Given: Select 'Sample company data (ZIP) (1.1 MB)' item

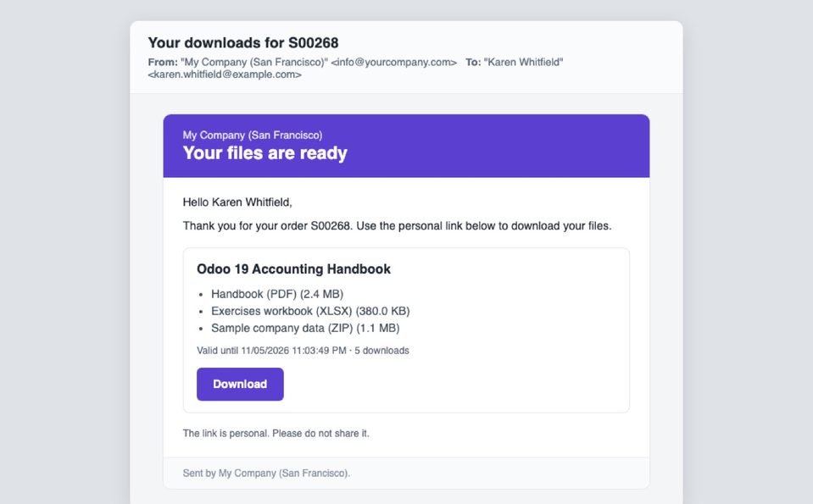Looking at the screenshot, I should coord(305,329).
